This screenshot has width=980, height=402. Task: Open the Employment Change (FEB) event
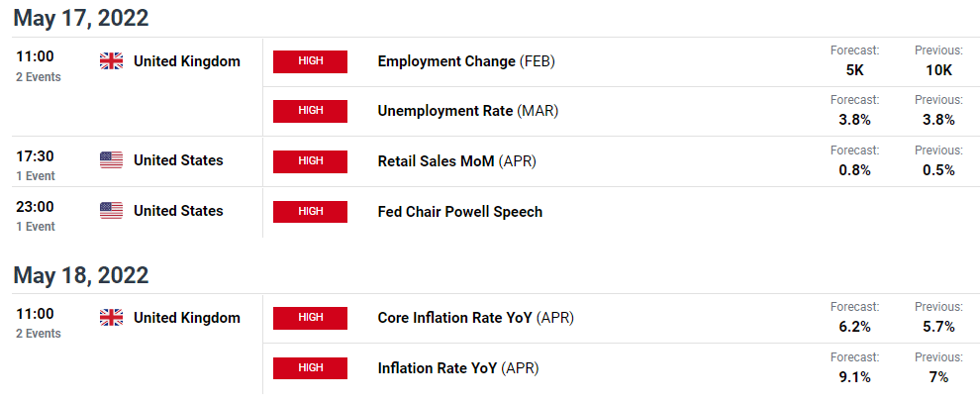coord(466,61)
